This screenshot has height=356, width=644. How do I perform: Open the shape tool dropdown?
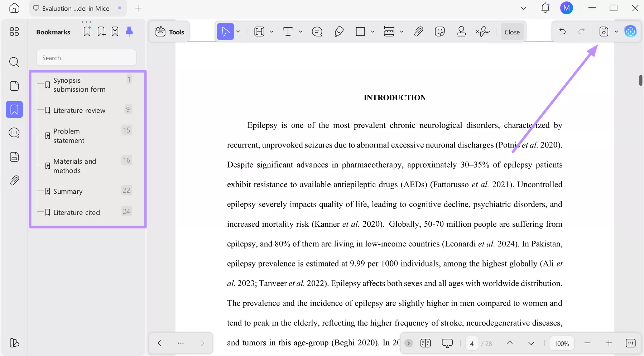[x=373, y=32]
